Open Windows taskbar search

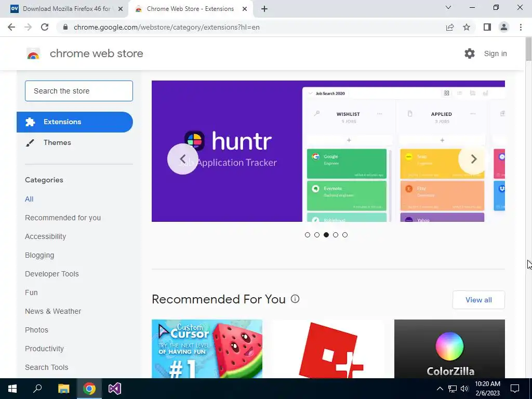pos(37,389)
